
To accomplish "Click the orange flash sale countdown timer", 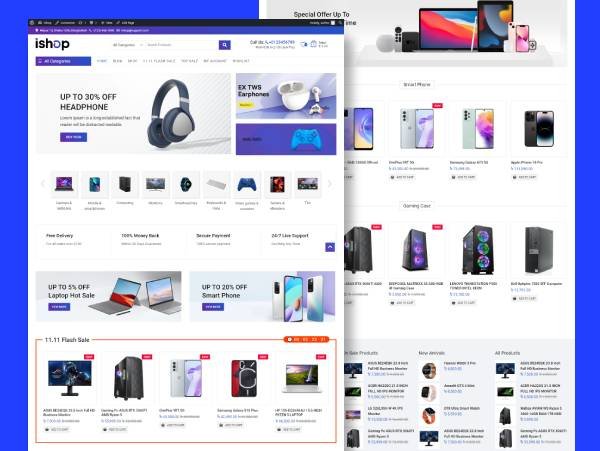I will [x=306, y=339].
